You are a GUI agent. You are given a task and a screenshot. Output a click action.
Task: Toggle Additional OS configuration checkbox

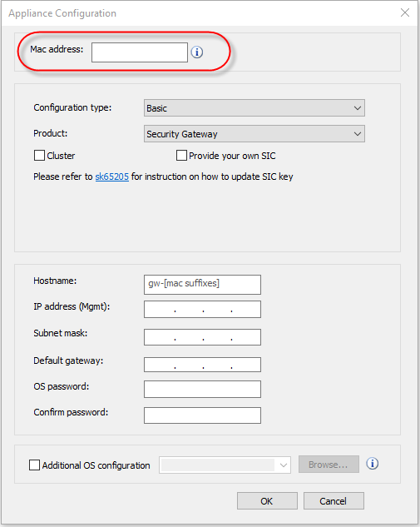pyautogui.click(x=34, y=465)
